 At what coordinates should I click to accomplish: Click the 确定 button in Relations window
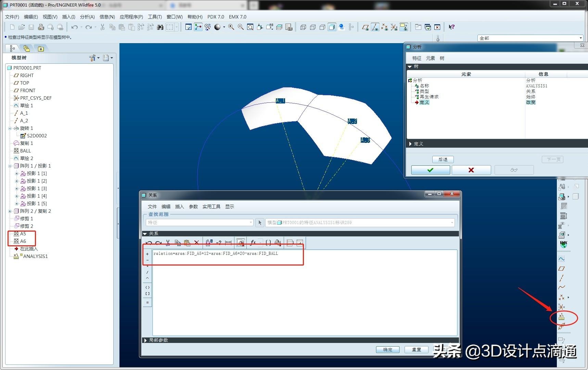click(x=388, y=349)
